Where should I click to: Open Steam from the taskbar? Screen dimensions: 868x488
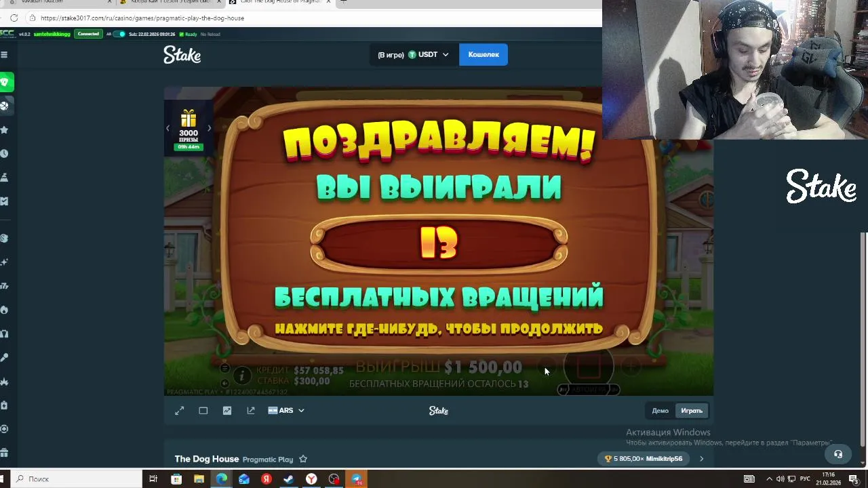coord(289,479)
